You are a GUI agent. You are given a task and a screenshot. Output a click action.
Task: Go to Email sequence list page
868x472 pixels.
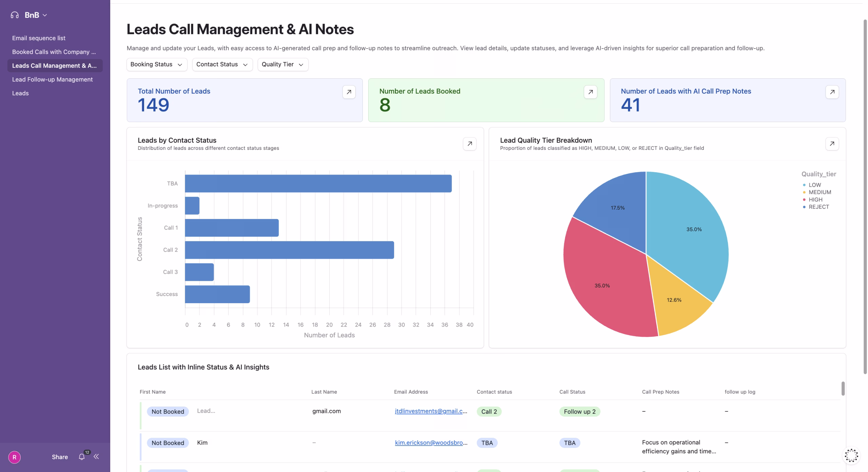39,38
